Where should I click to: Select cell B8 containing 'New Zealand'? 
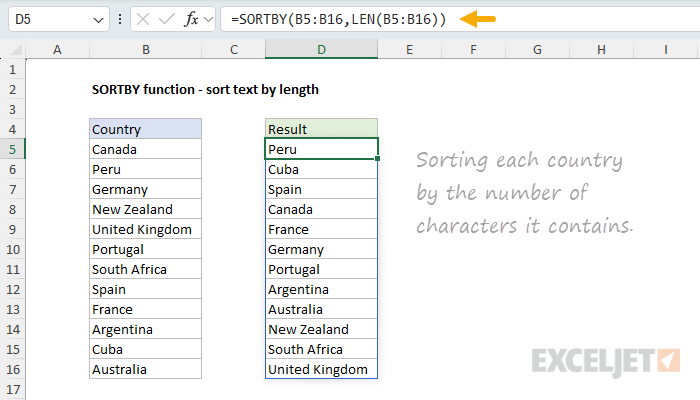146,209
